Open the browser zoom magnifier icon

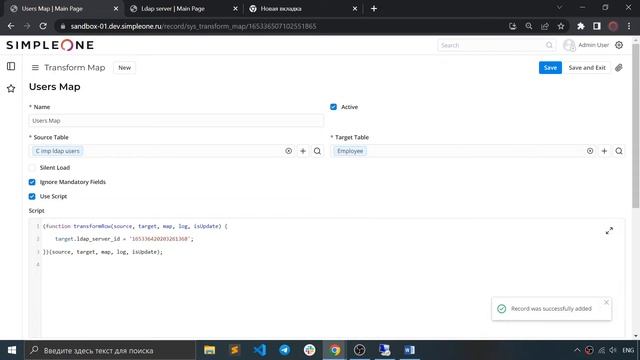point(529,26)
